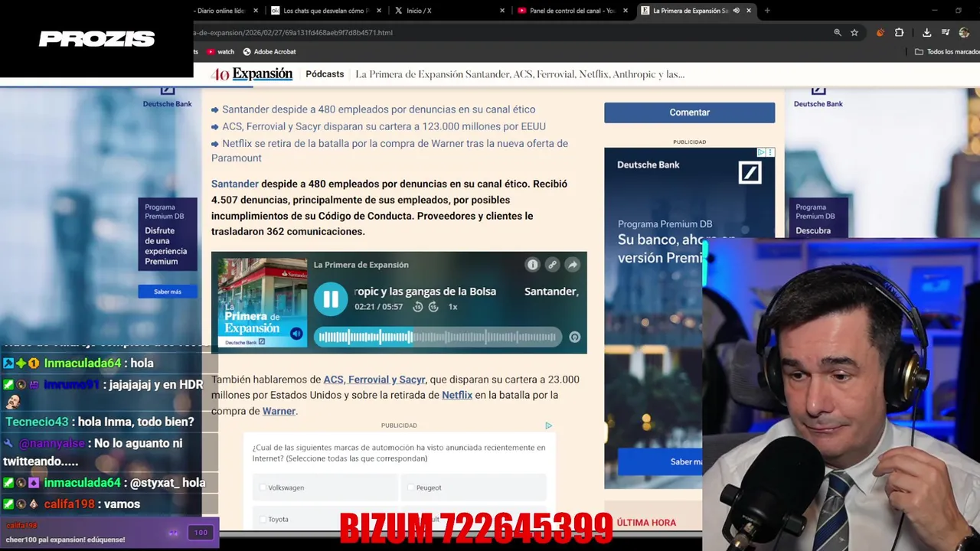Rewind the podcast by 15 seconds
This screenshot has height=551, width=980.
(x=418, y=307)
